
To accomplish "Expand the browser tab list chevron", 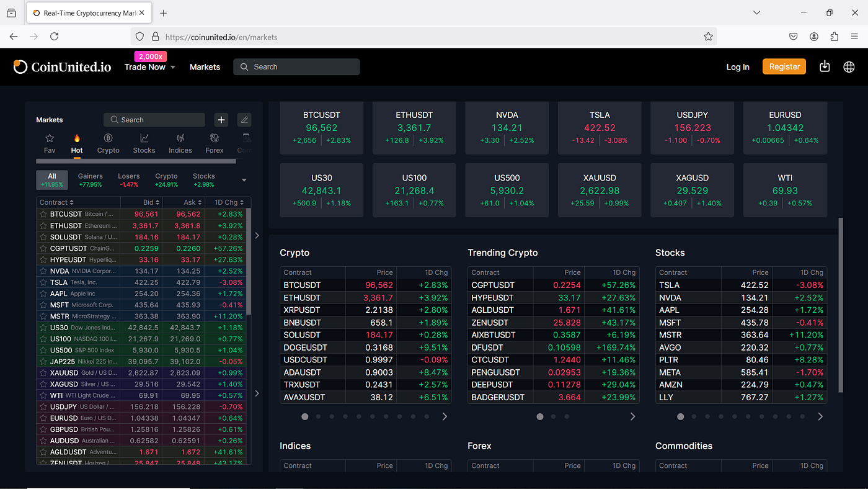I will coord(756,12).
